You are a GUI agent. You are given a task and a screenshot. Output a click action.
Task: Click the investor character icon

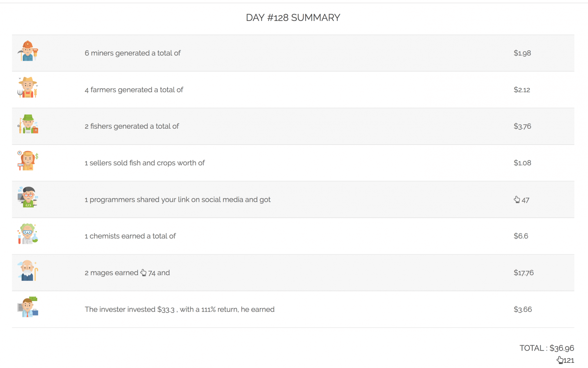(28, 307)
